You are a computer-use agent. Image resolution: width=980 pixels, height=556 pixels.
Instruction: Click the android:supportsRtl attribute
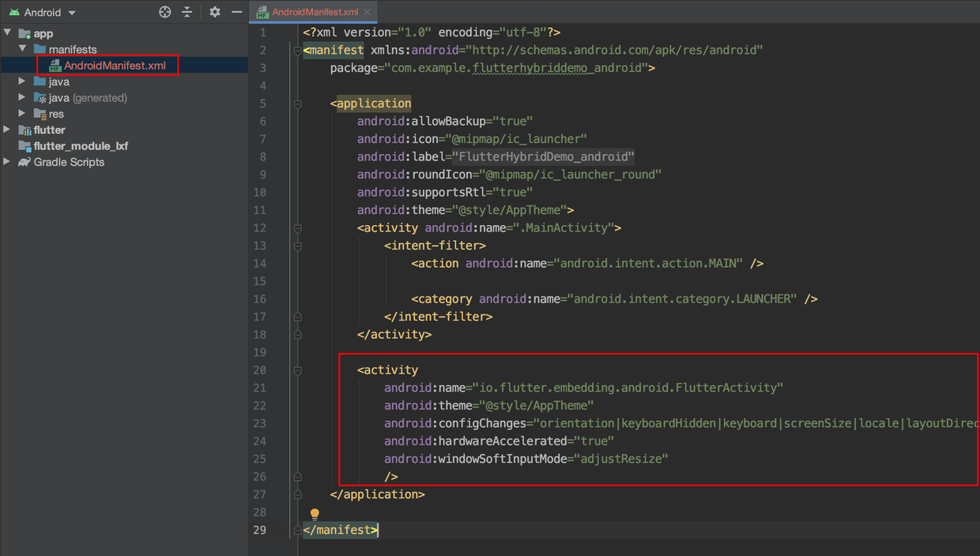click(445, 192)
